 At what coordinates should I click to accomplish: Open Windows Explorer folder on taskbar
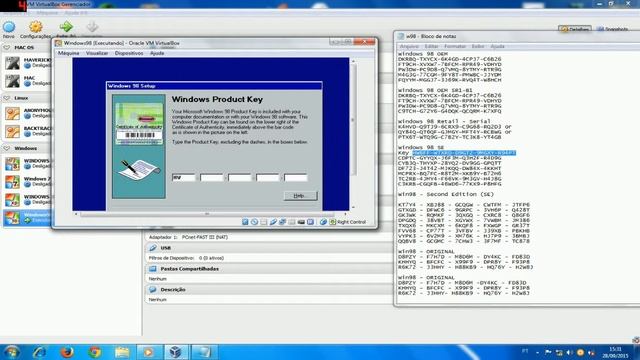pyautogui.click(x=122, y=352)
